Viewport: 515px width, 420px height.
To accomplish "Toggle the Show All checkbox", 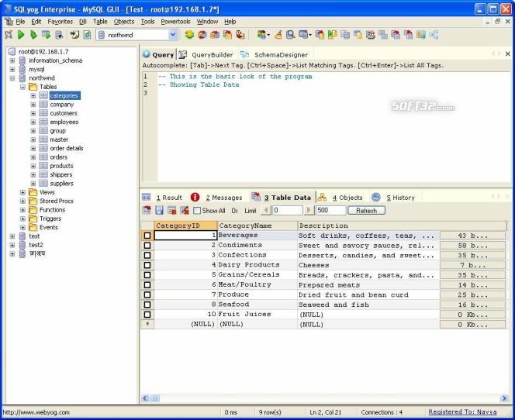I will coord(197,211).
